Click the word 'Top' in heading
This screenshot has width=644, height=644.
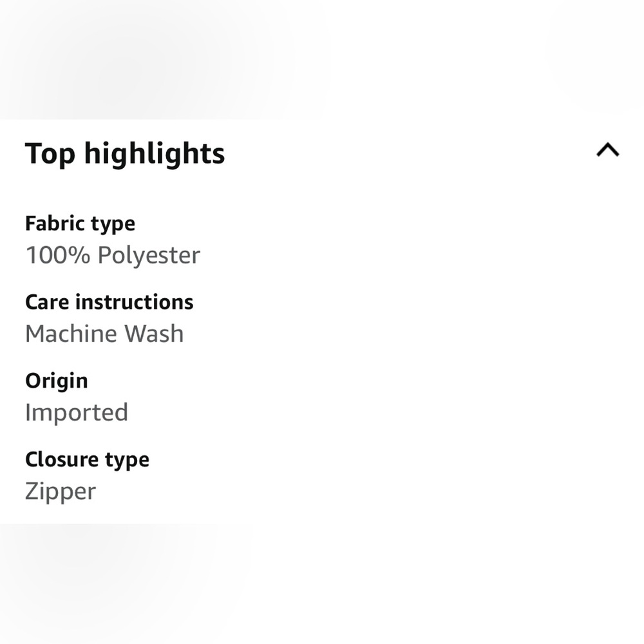pyautogui.click(x=50, y=154)
